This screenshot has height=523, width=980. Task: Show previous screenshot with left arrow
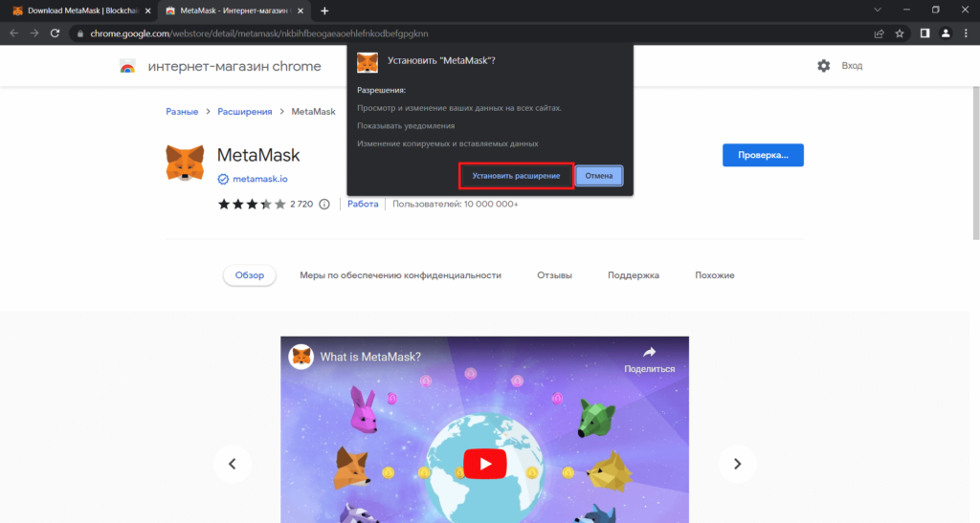pos(232,464)
